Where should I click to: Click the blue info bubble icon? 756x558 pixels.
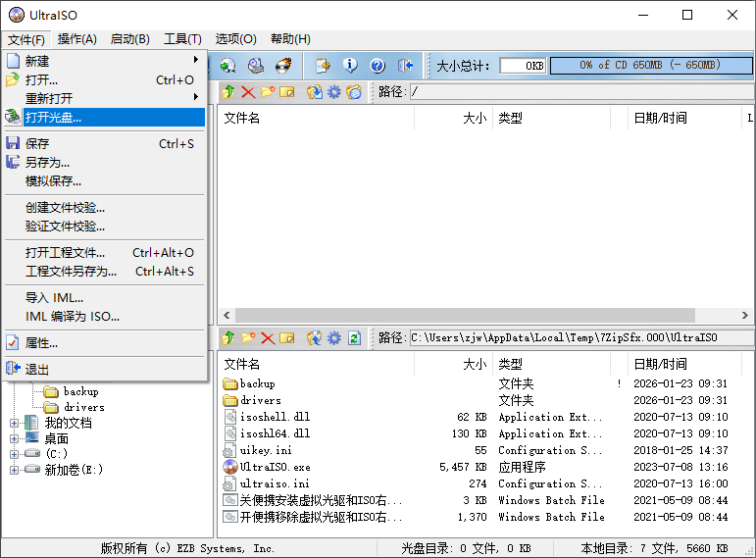click(x=350, y=65)
